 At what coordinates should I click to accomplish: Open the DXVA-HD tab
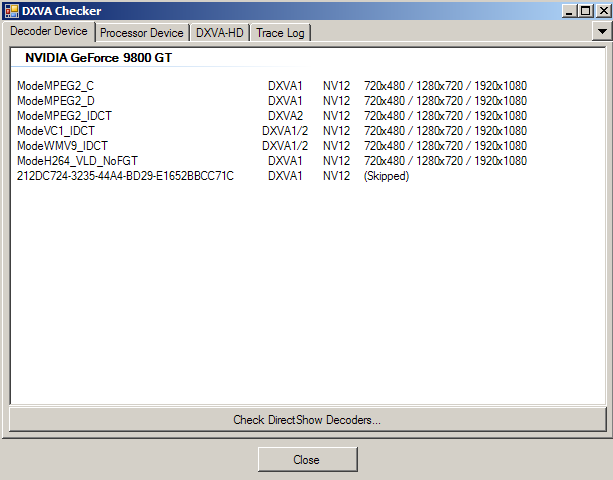(x=219, y=33)
